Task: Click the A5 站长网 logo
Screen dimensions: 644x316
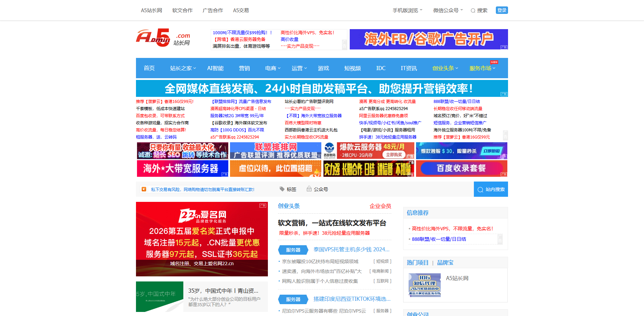Action: click(x=163, y=38)
